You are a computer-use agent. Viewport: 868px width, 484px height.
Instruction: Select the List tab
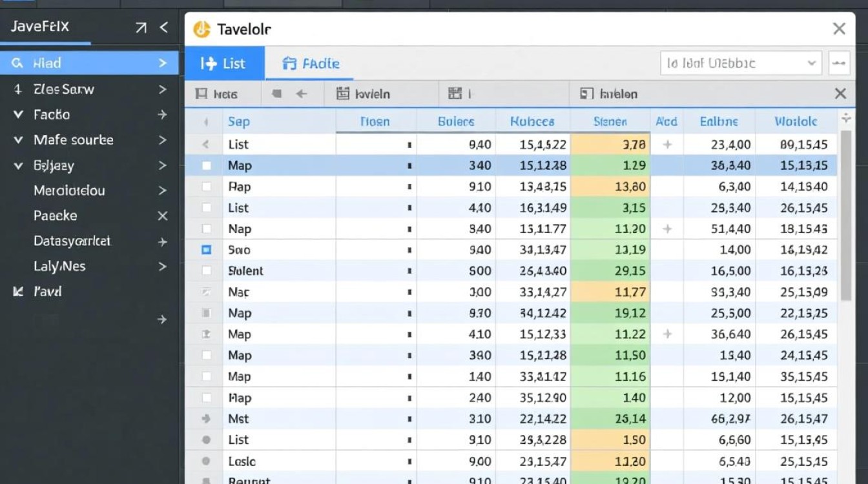225,63
